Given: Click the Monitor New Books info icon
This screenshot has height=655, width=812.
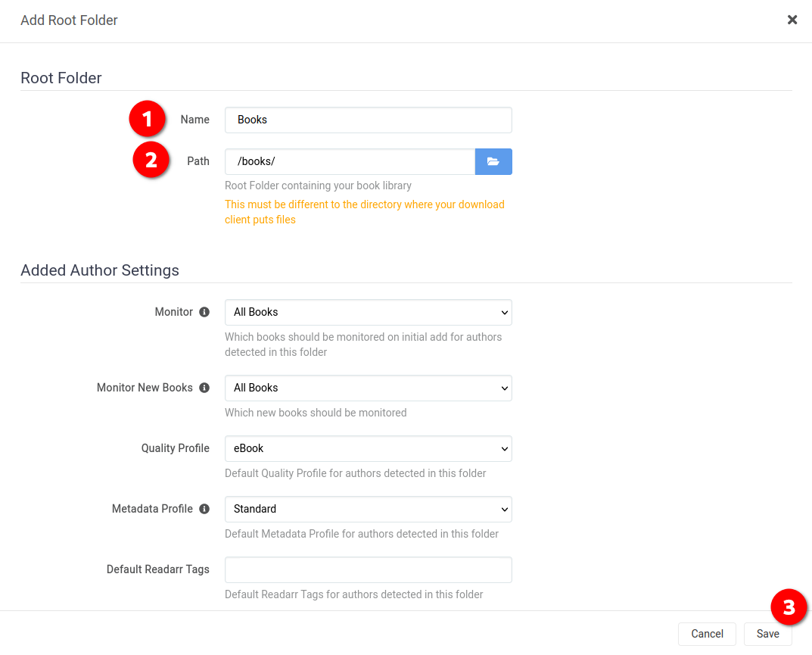Looking at the screenshot, I should 204,388.
